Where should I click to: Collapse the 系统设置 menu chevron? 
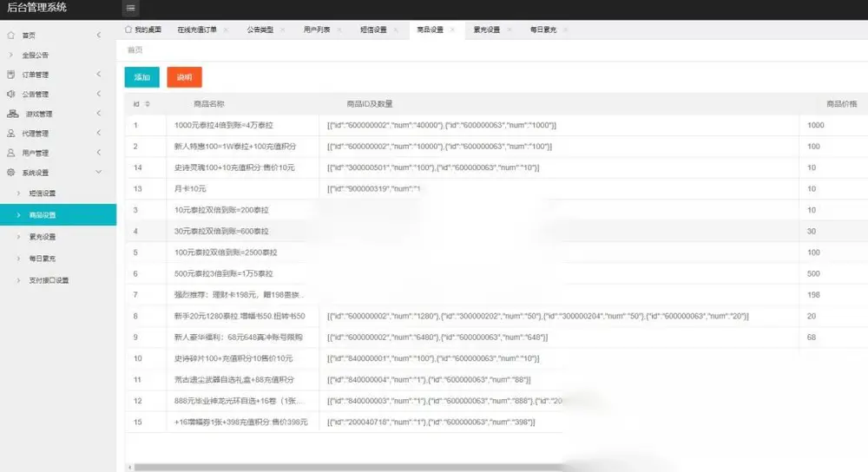99,172
